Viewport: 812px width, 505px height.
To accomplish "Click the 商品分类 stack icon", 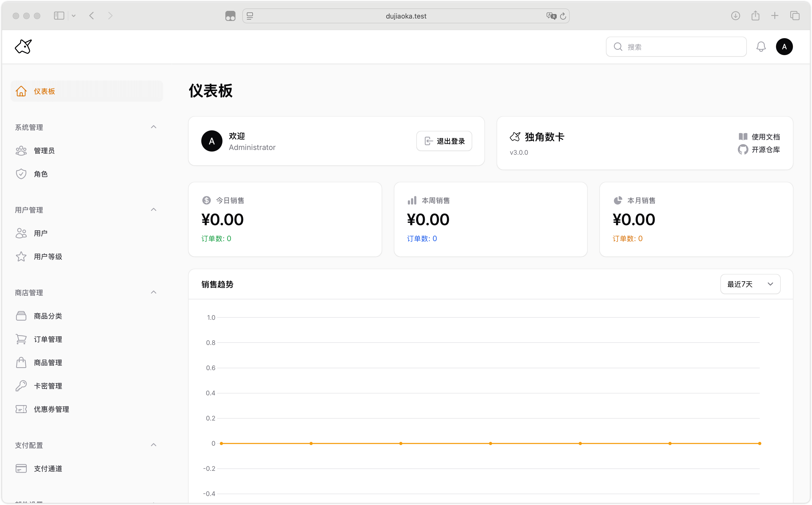I will click(21, 316).
